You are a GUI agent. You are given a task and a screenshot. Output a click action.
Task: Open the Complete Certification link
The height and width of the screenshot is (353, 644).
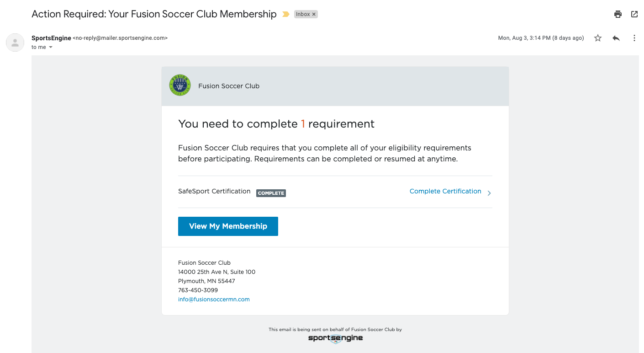(x=445, y=191)
